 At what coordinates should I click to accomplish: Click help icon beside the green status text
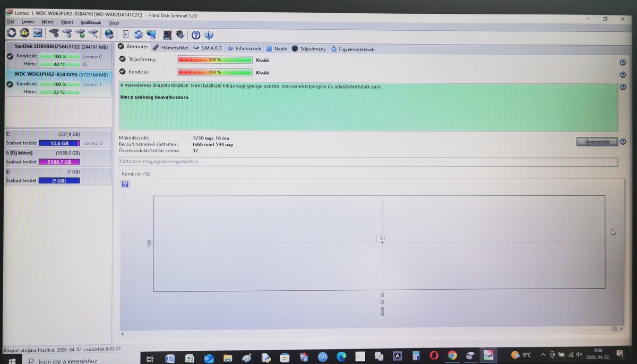623,88
